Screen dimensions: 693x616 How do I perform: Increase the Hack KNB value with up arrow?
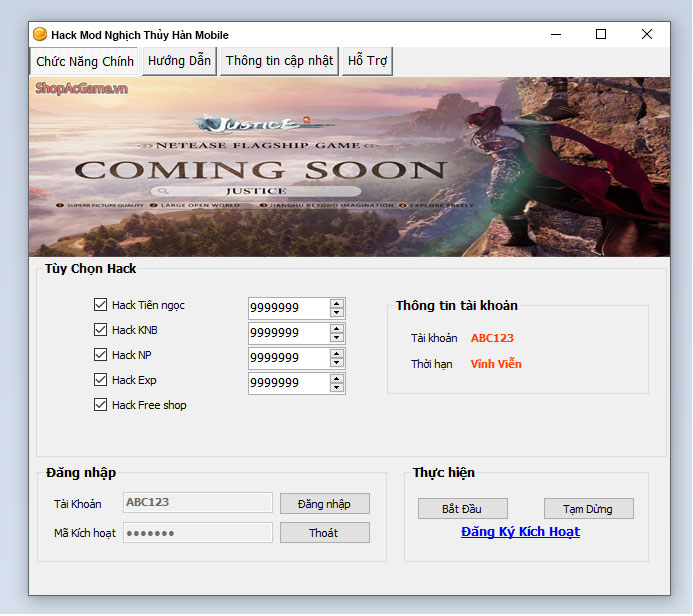pos(337,329)
